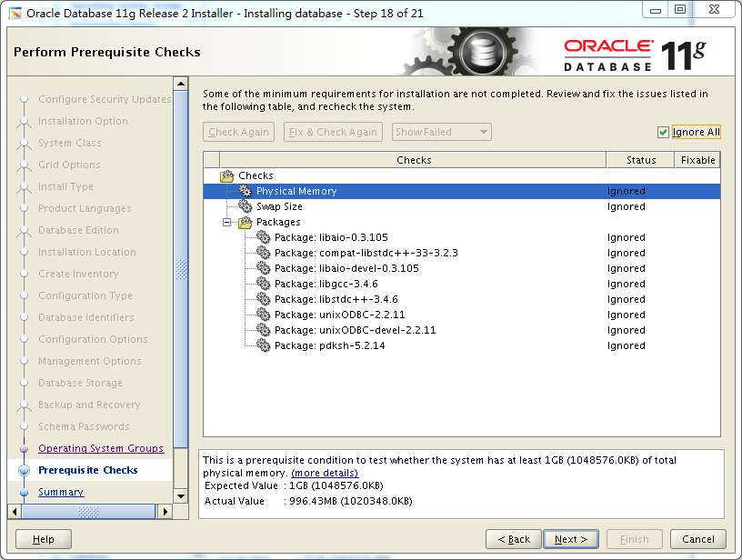Image resolution: width=742 pixels, height=560 pixels.
Task: Open Help for the installer
Action: [x=44, y=539]
